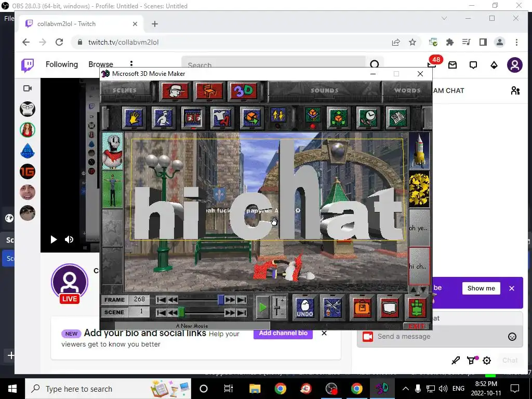Exit 3D Movie Maker via EXIT sign
The width and height of the screenshot is (532, 399).
[416, 326]
